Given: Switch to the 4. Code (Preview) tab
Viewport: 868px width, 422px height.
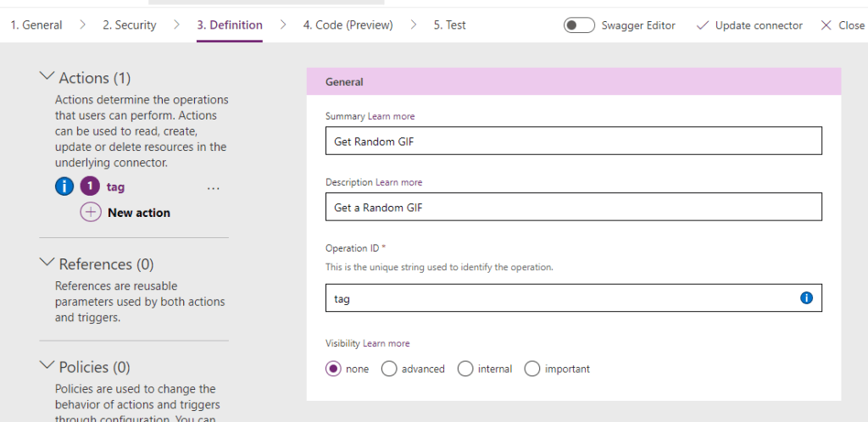Looking at the screenshot, I should click(x=348, y=25).
